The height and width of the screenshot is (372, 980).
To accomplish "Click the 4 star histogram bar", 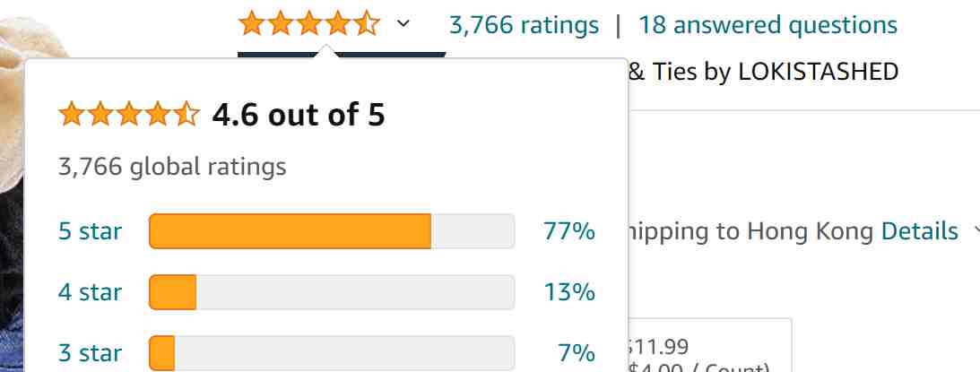I will point(332,292).
